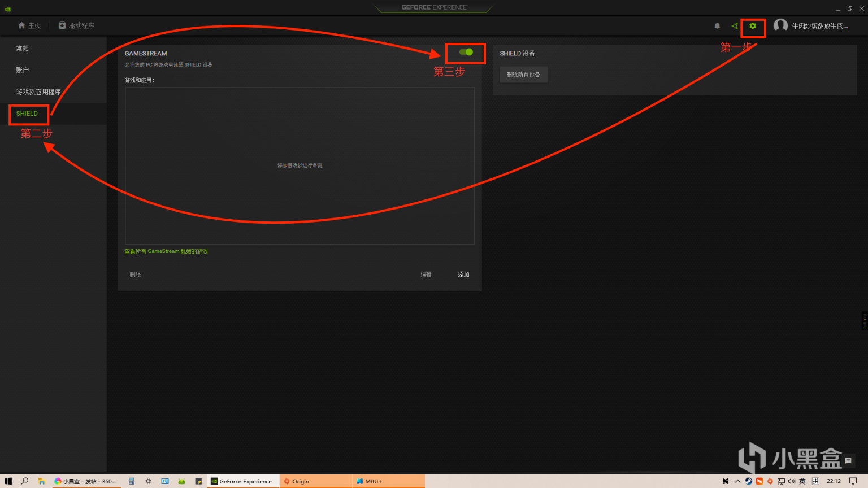
Task: Turn off the GAMESTREAM switch
Action: tap(466, 52)
